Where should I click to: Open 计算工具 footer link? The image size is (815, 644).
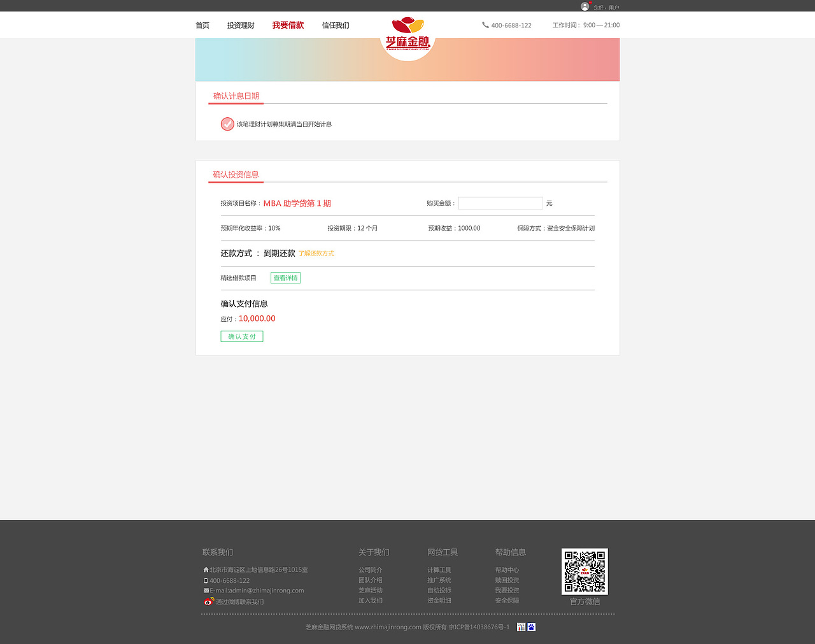point(439,570)
